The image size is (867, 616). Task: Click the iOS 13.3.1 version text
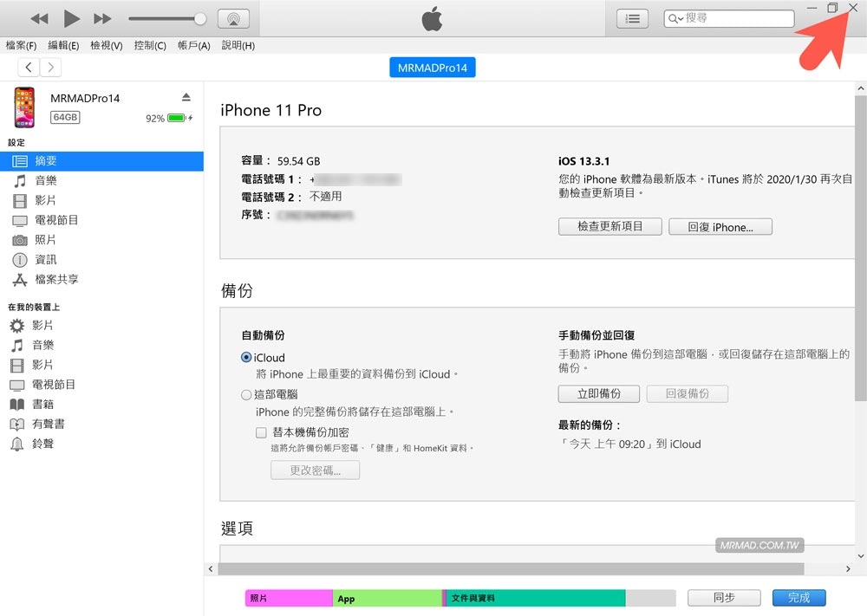click(x=583, y=161)
